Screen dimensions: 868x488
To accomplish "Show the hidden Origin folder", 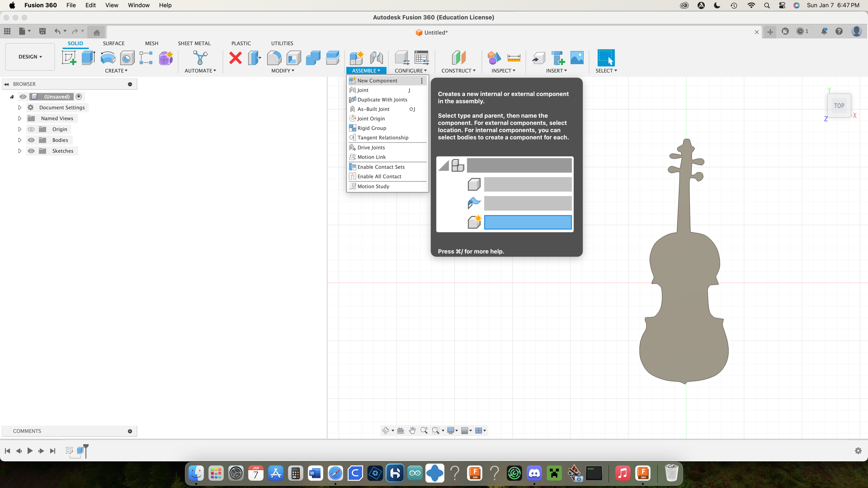I will point(31,129).
